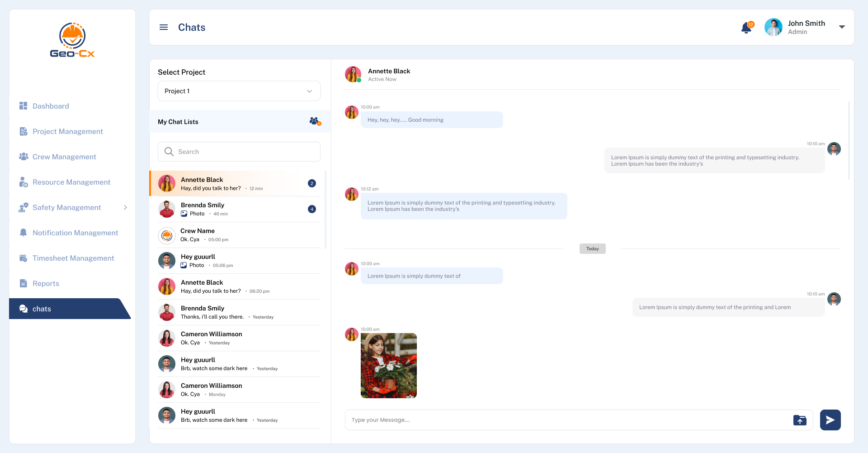Click the add group chat icon
The width and height of the screenshot is (868, 453).
click(315, 121)
